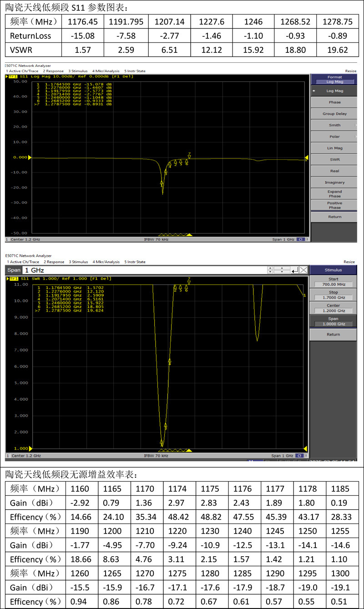Select the VSWR cell 19.62
This screenshot has height=609, width=364.
click(x=338, y=50)
